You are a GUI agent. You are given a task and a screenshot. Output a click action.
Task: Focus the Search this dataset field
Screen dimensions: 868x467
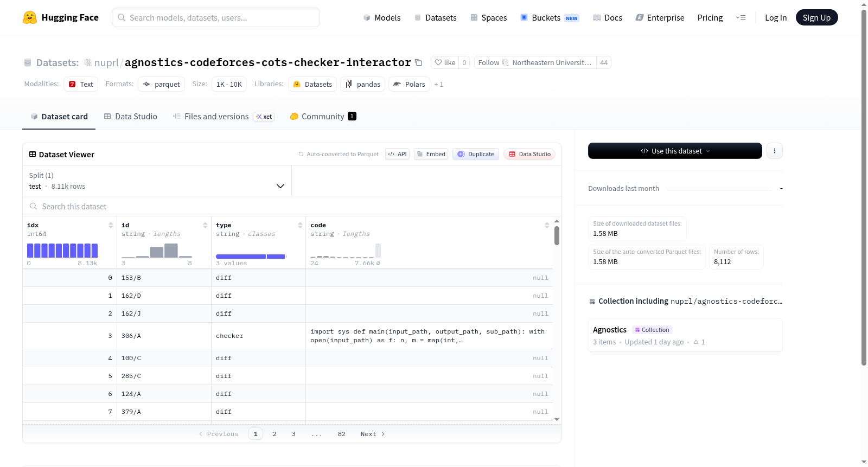[292, 206]
